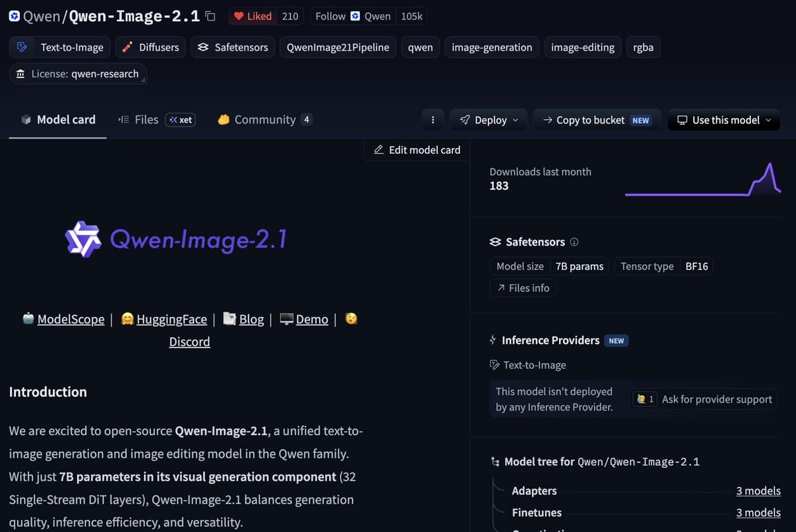
Task: Select the Text-to-Image tag
Action: click(x=60, y=47)
